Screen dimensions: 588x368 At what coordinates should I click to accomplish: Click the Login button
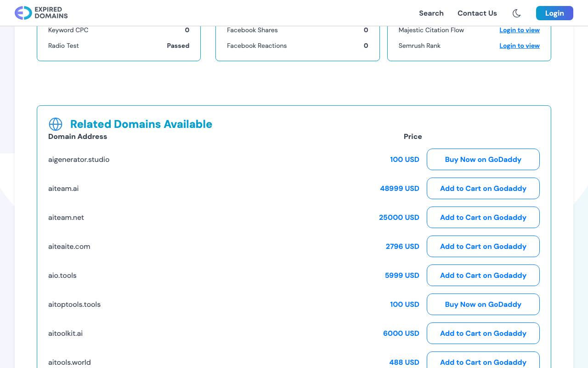[554, 13]
